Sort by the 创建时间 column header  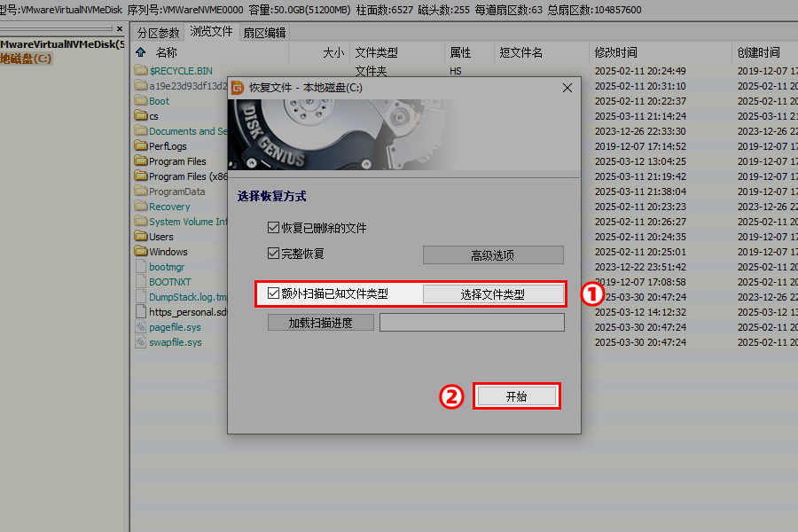click(758, 52)
